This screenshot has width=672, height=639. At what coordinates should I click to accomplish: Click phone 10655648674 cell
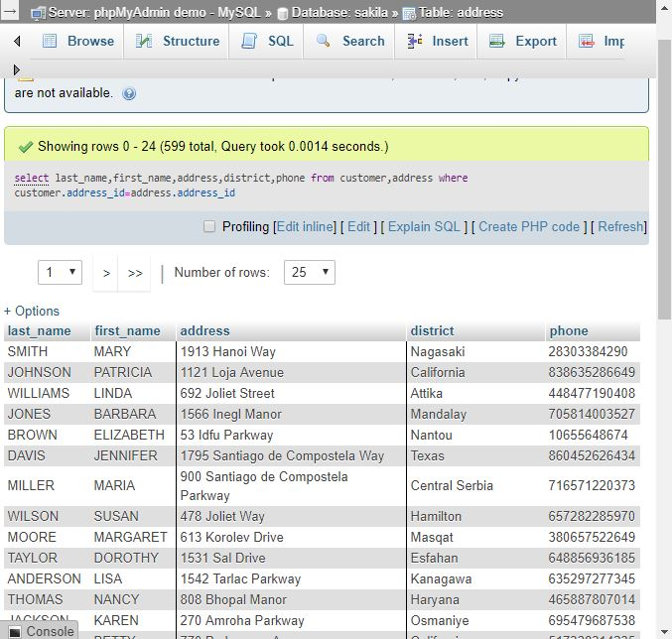593,436
